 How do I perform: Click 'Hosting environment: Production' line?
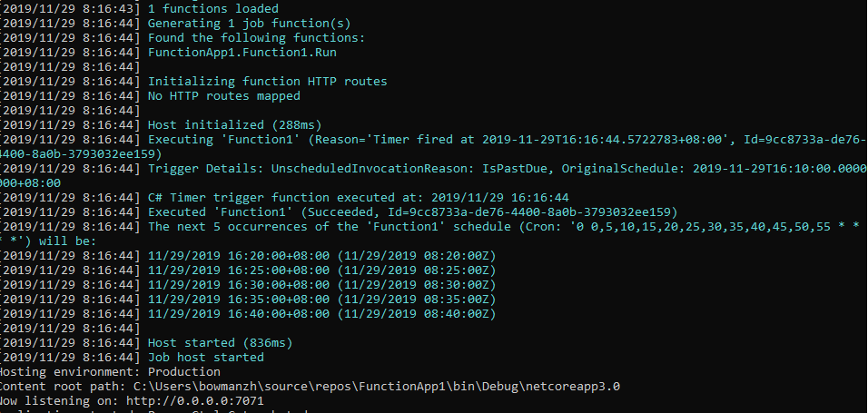coord(109,372)
